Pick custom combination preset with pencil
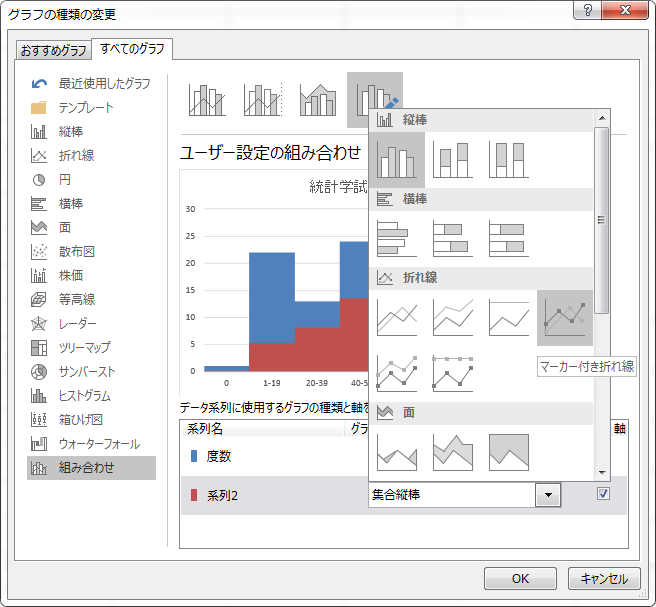Screen dimensions: 656x607 pos(375,100)
